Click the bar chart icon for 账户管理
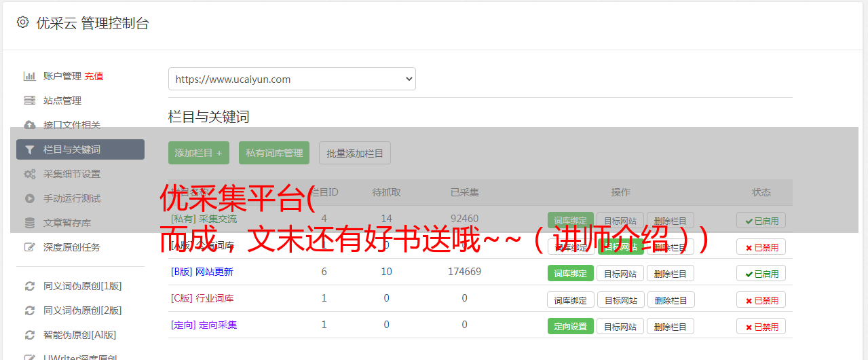The width and height of the screenshot is (868, 360). [29, 76]
